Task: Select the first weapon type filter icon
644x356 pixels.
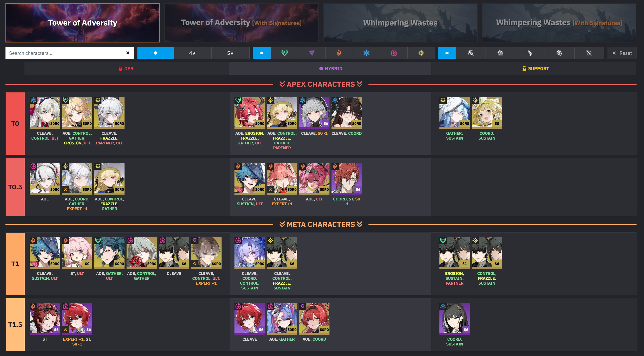Action: click(471, 53)
